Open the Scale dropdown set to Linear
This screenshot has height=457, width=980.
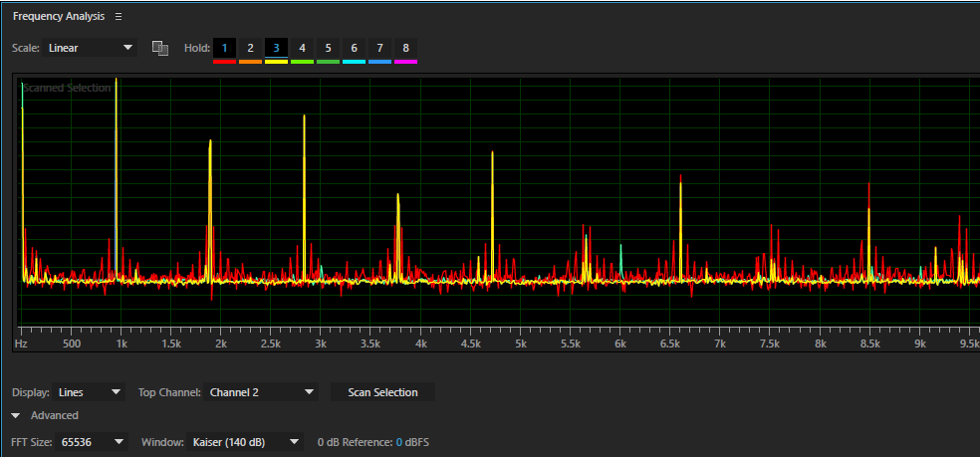coord(90,48)
